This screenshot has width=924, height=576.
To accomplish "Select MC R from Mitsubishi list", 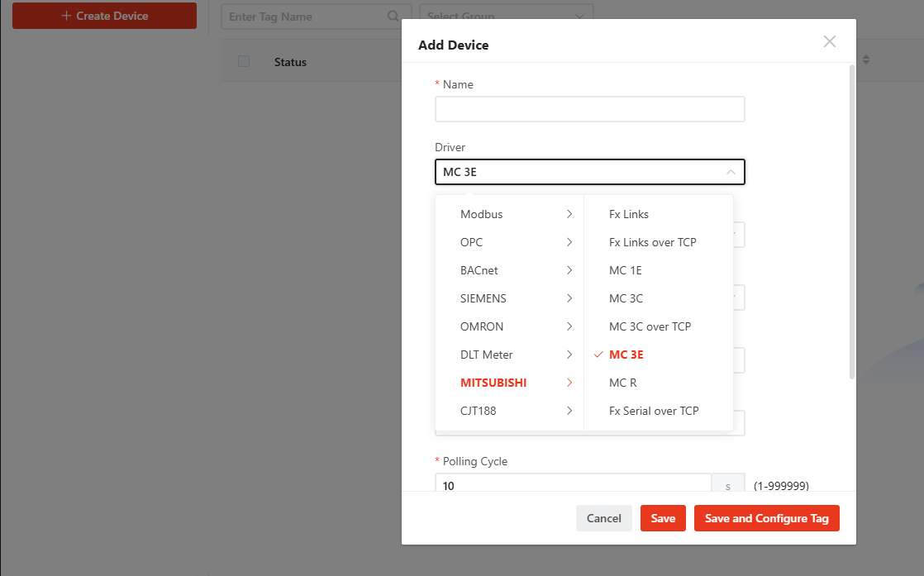I will pos(623,383).
